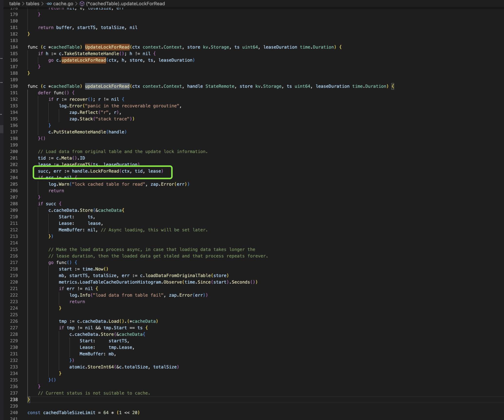The width and height of the screenshot is (504, 420).
Task: Click the cube symbol icon before updateLockForRead breadcrumb
Action: point(82,4)
